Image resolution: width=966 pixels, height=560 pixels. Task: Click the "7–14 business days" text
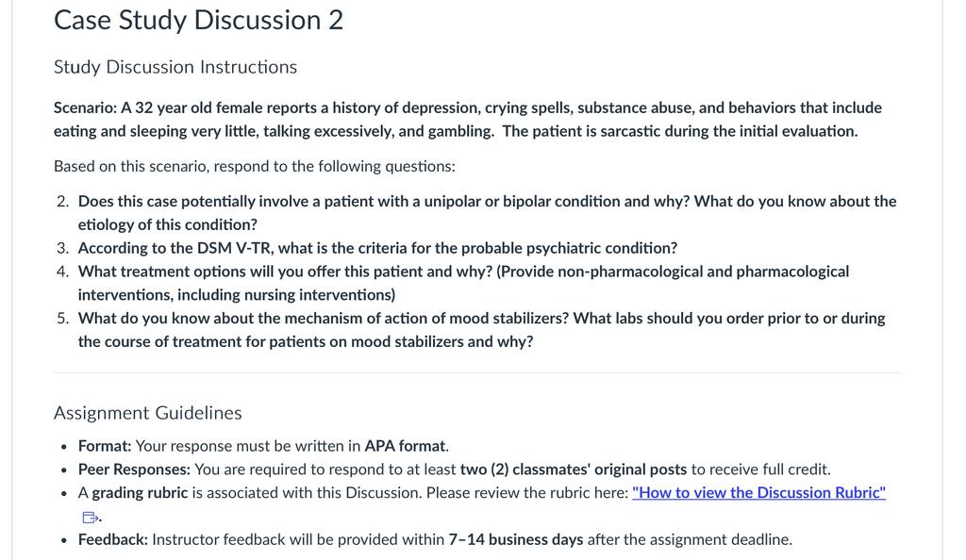[x=516, y=539]
